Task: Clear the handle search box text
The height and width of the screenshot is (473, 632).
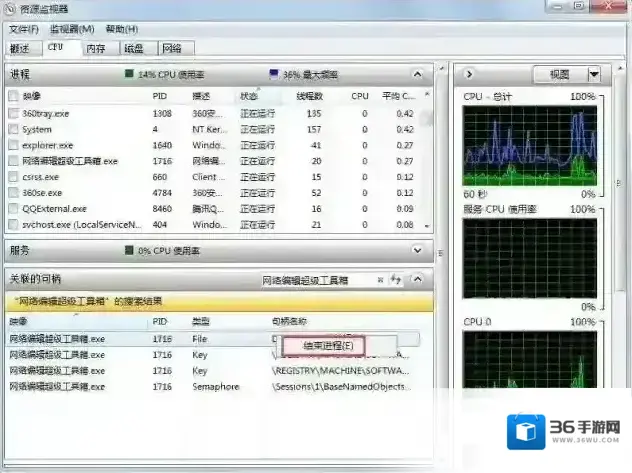Action: [x=382, y=281]
